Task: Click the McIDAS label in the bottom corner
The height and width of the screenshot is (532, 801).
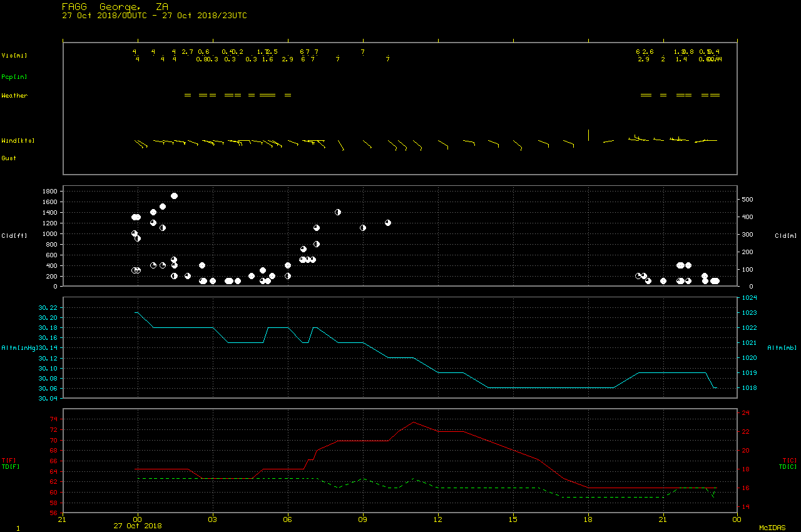Action: coord(772,528)
